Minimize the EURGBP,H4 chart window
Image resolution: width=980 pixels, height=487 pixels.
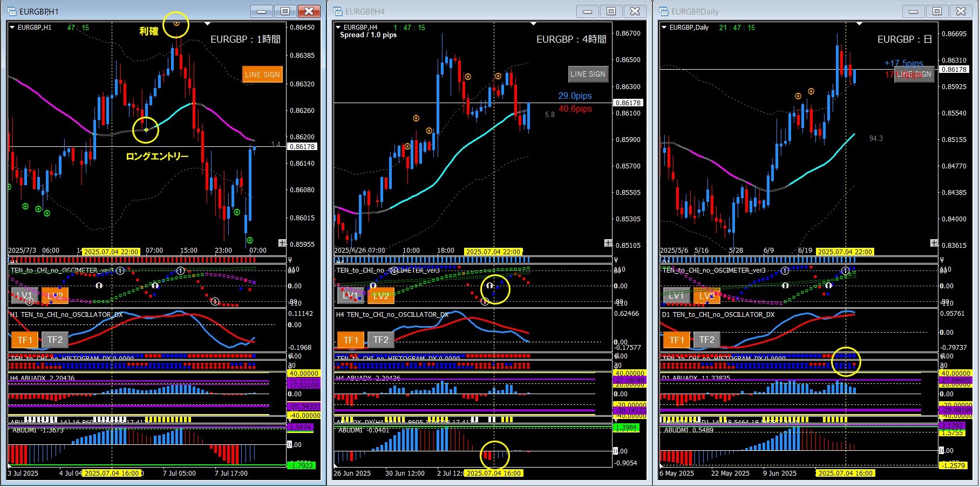coord(588,11)
